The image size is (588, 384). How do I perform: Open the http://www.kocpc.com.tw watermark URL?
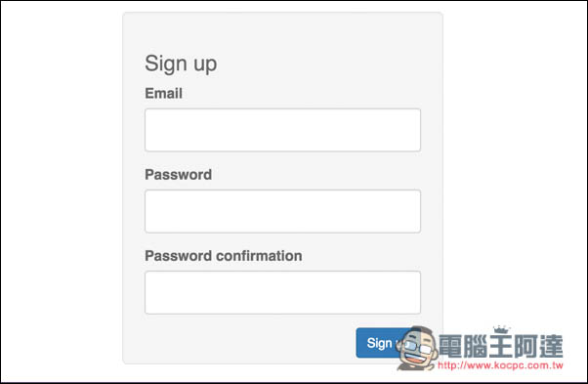(x=500, y=364)
